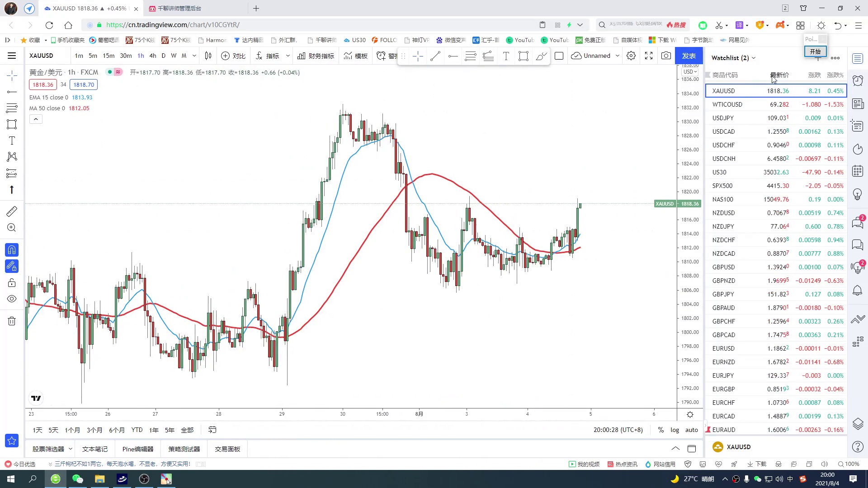The image size is (868, 488).
Task: Click the blue 发表 publish button
Action: point(689,56)
